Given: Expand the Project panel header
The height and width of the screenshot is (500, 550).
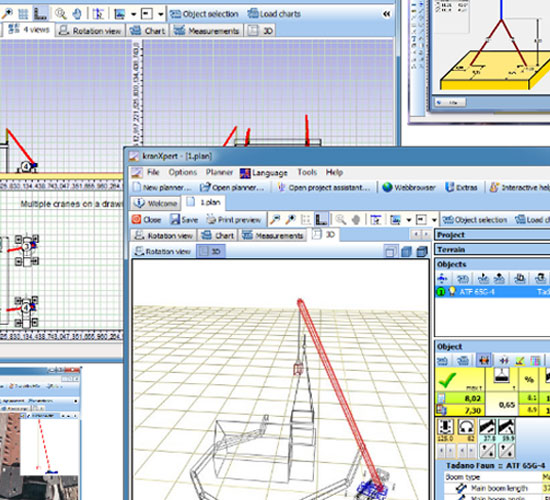Looking at the screenshot, I should coord(492,235).
